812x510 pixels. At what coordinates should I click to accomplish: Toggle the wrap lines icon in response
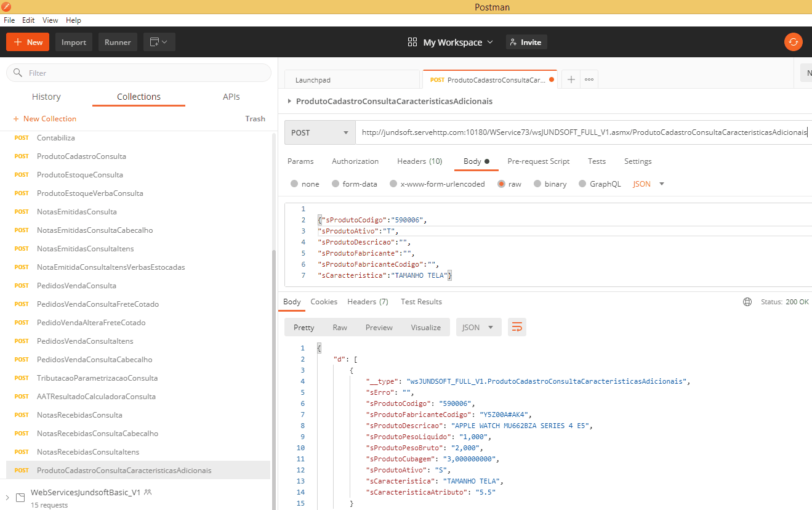click(x=517, y=327)
